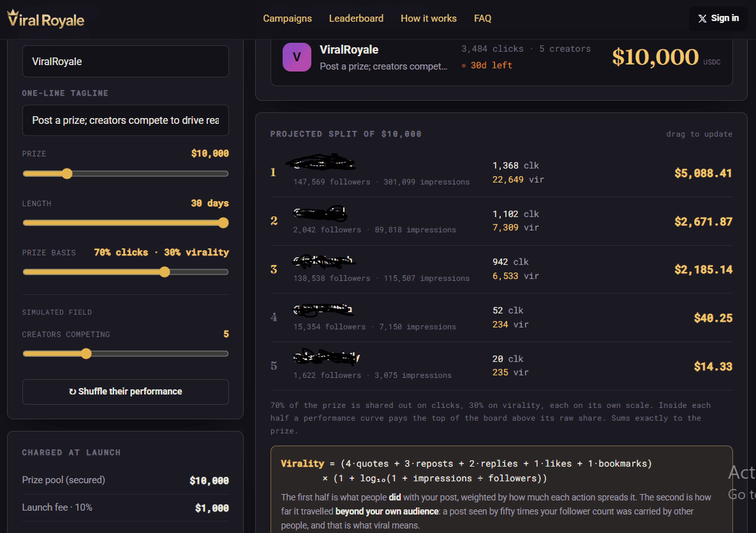Click the purple V campaign avatar
Viewport: 756px width, 533px height.
[x=297, y=57]
